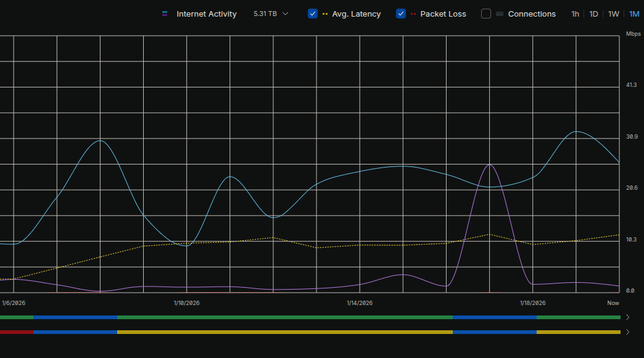Click the 1/14/2026 date label on the axis
Screen dimensions: 644x358
[359, 303]
